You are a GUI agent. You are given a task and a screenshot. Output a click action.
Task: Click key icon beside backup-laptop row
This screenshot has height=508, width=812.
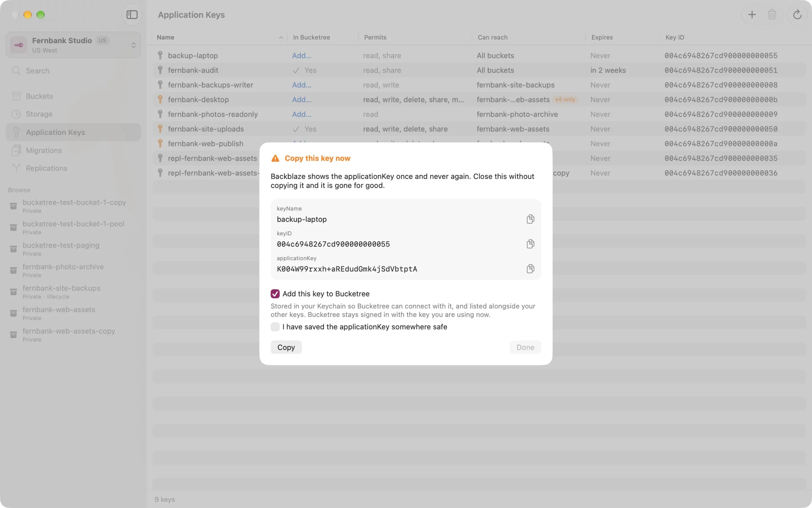coord(160,56)
